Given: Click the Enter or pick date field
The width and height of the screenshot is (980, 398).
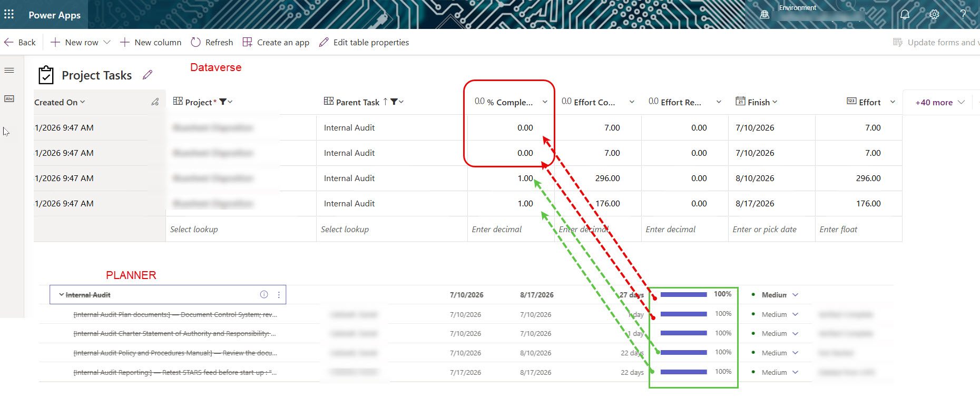Looking at the screenshot, I should click(x=772, y=229).
